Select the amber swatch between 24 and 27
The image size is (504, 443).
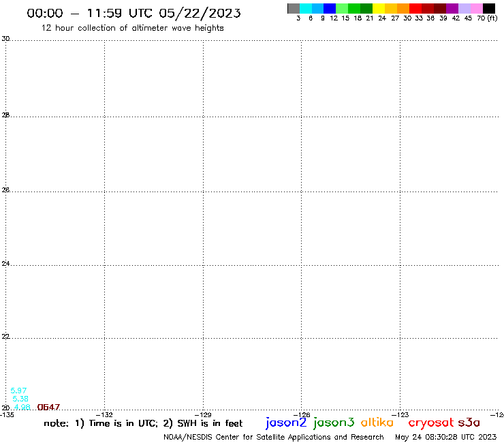[x=391, y=8]
